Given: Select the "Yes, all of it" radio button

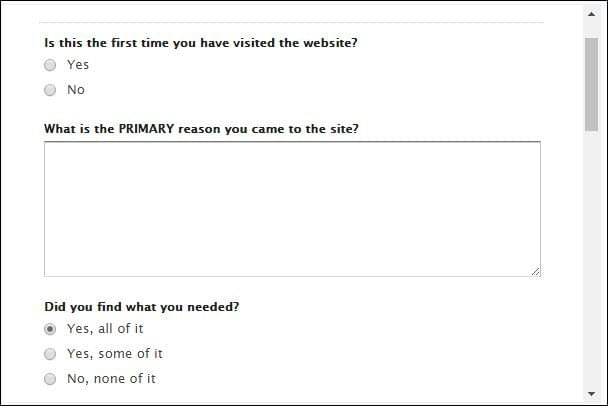Looking at the screenshot, I should point(50,329).
